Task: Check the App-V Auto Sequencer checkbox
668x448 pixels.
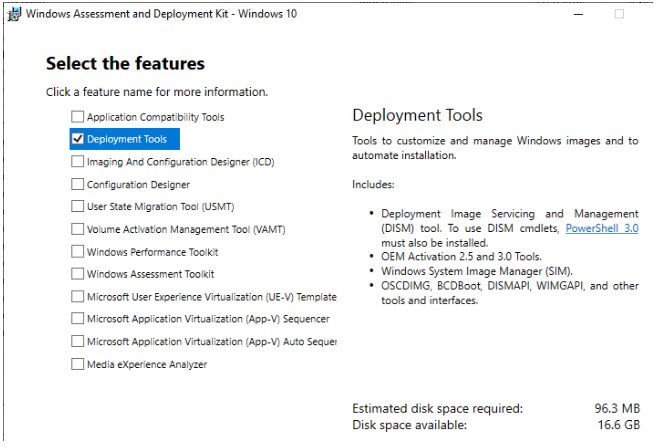Action: [x=78, y=341]
